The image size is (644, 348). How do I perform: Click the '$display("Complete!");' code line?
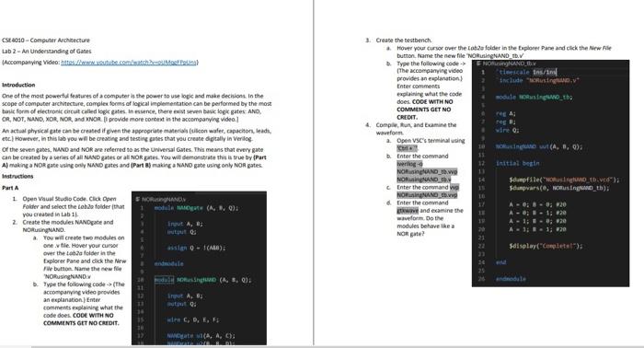pos(546,246)
